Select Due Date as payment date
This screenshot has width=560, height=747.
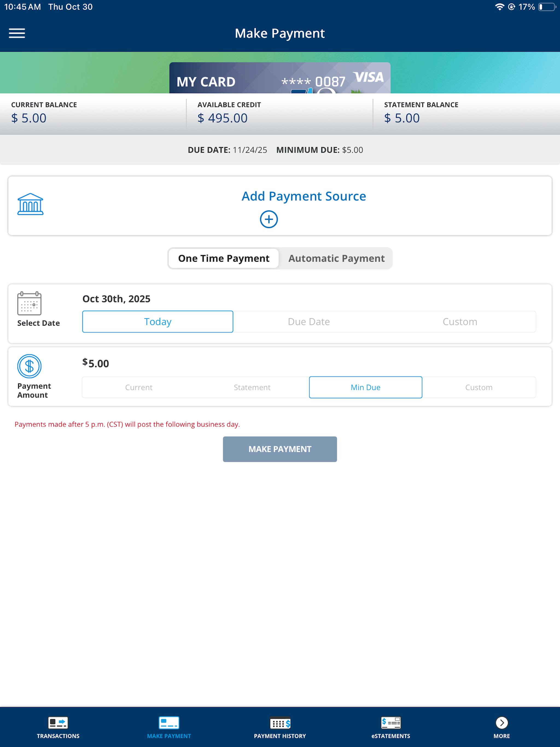[x=309, y=322]
